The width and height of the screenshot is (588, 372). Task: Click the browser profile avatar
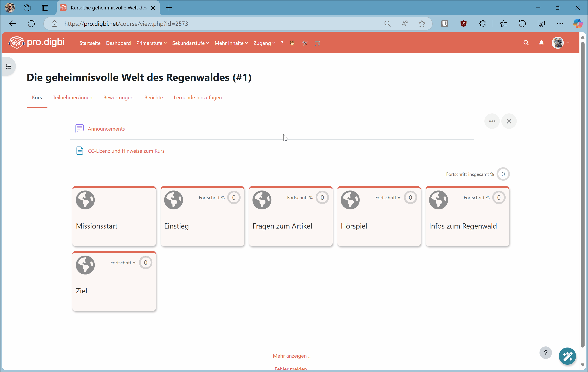pyautogui.click(x=10, y=8)
